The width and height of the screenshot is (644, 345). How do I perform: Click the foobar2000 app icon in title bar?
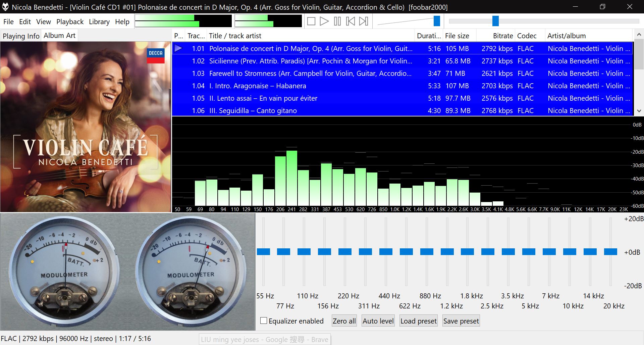[x=5, y=7]
